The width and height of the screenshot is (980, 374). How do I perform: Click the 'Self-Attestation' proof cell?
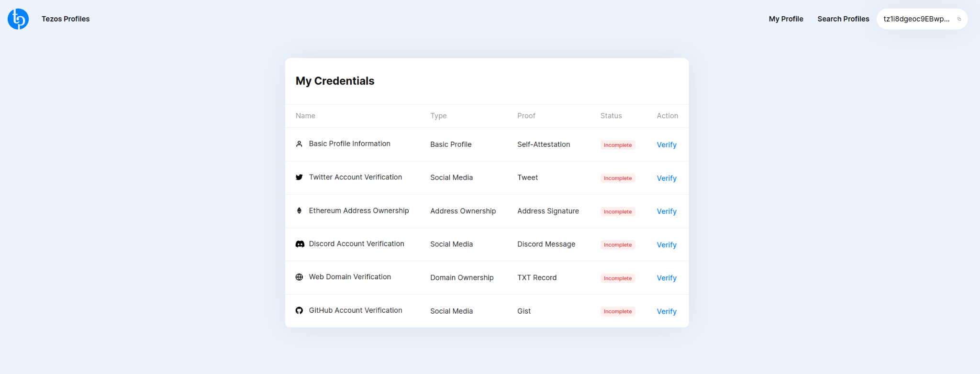[544, 144]
